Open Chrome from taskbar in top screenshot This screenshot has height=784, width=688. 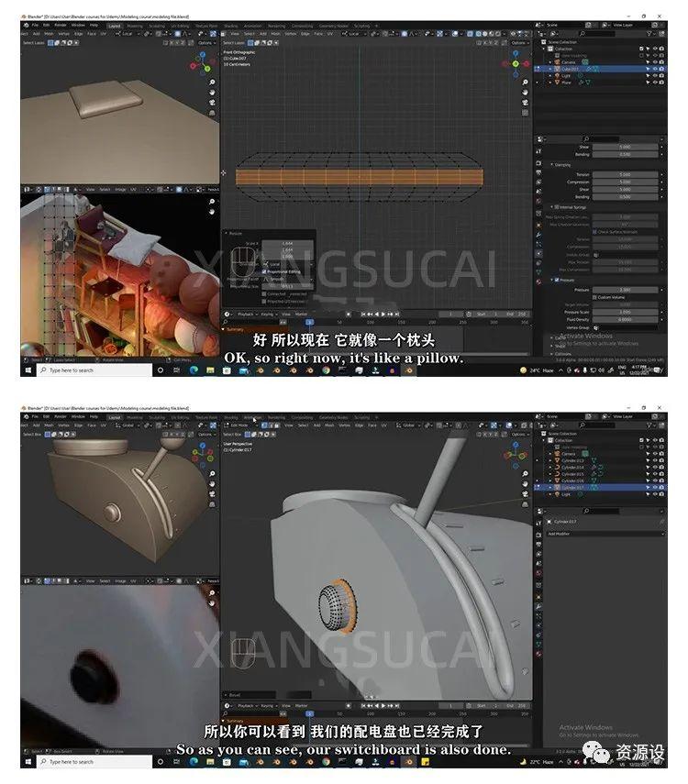click(x=327, y=370)
